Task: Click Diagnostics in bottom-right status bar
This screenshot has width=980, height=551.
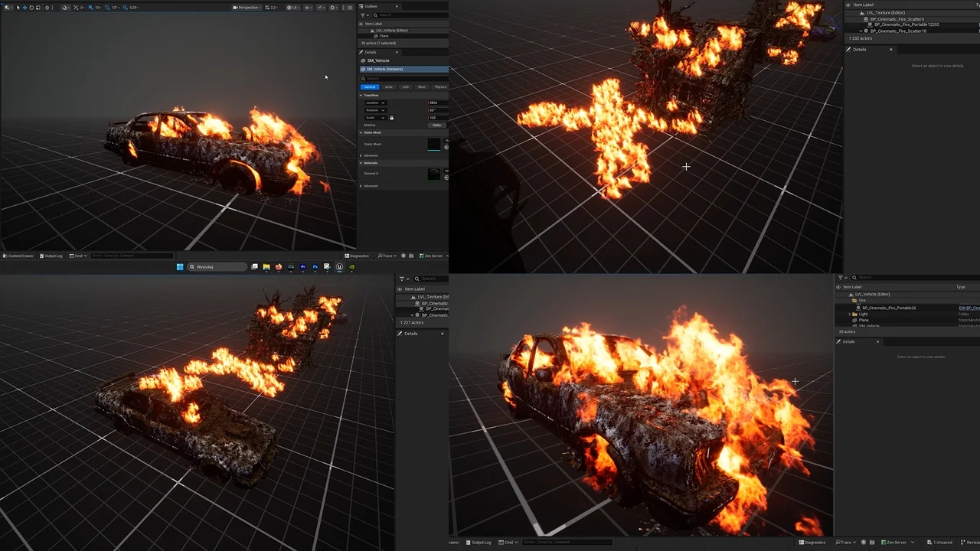Action: (812, 543)
